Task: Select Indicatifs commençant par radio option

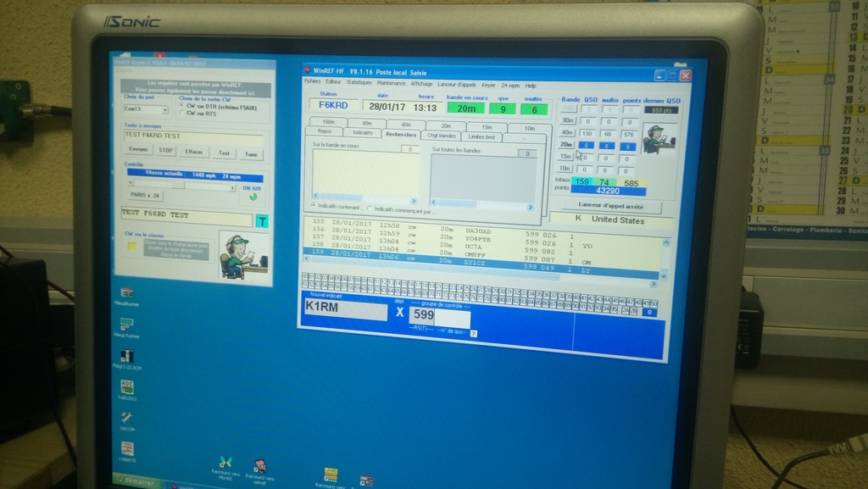Action: tap(368, 208)
